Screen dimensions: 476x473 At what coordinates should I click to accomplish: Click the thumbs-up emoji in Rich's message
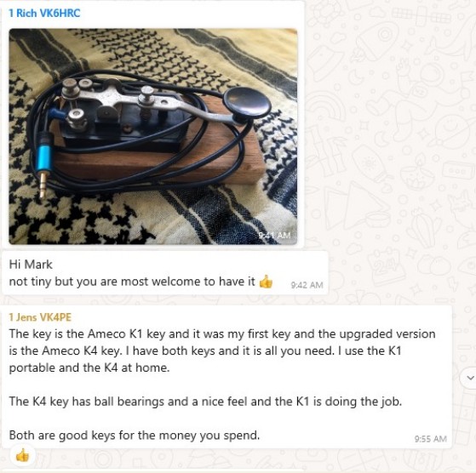[x=266, y=282]
